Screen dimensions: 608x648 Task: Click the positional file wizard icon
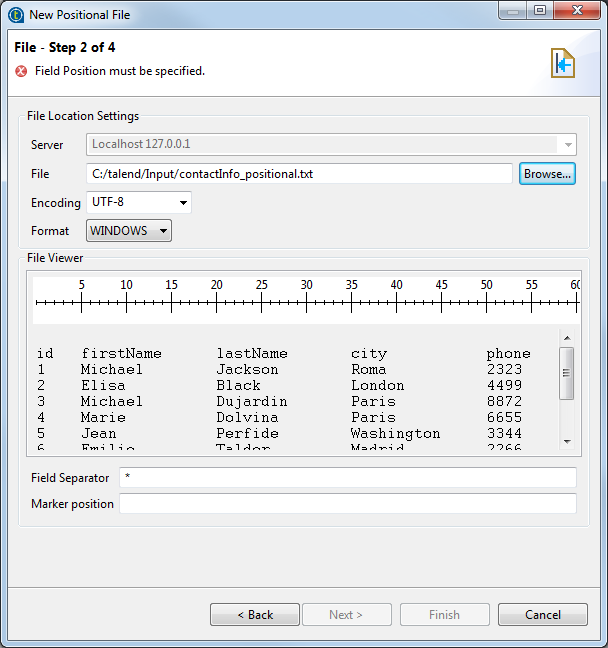[563, 63]
